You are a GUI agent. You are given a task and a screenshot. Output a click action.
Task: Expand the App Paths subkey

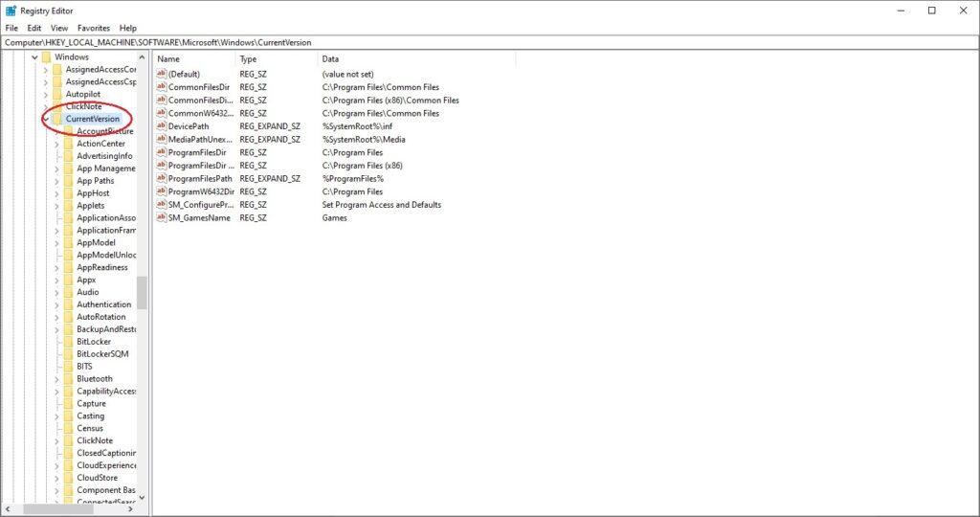[56, 181]
